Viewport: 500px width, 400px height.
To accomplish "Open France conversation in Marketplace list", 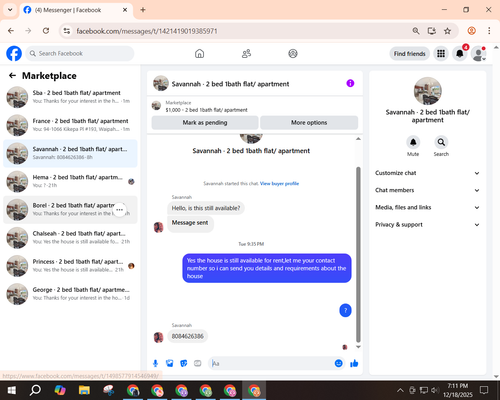I will pos(70,125).
